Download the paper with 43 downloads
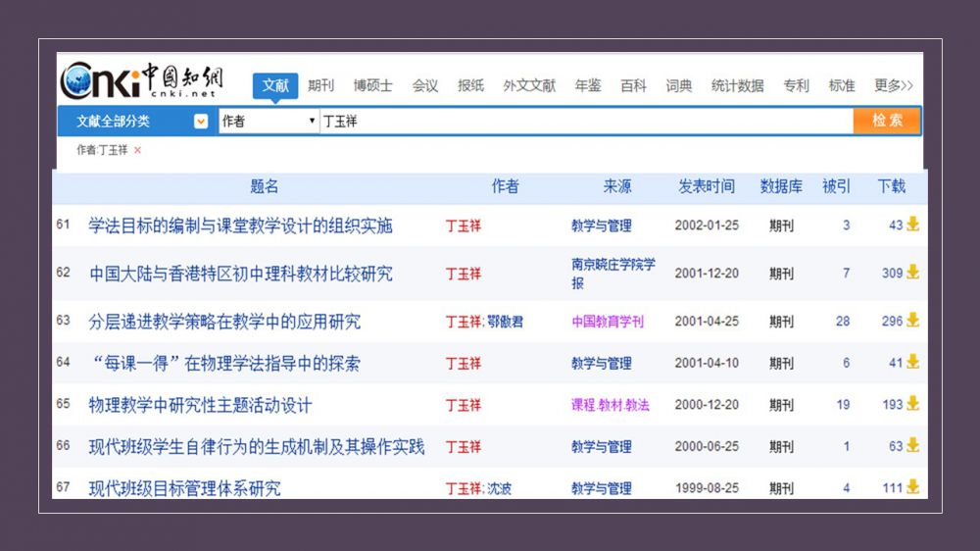 click(x=912, y=225)
